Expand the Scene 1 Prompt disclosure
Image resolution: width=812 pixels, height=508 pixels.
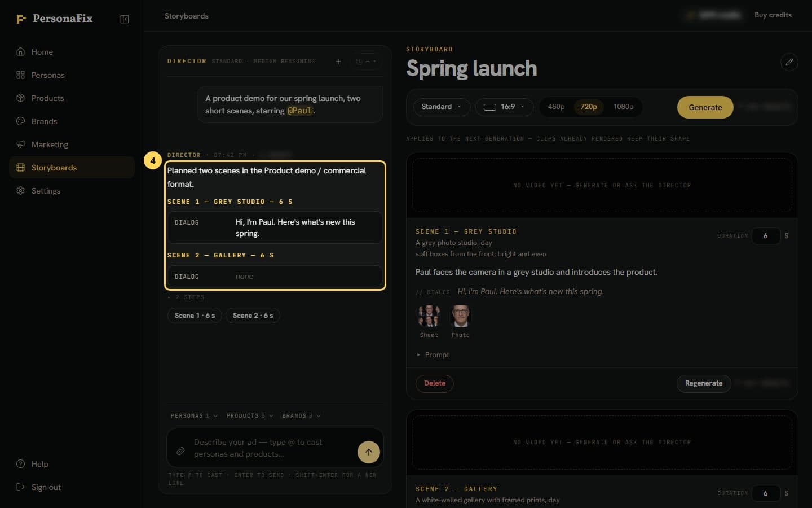point(433,355)
